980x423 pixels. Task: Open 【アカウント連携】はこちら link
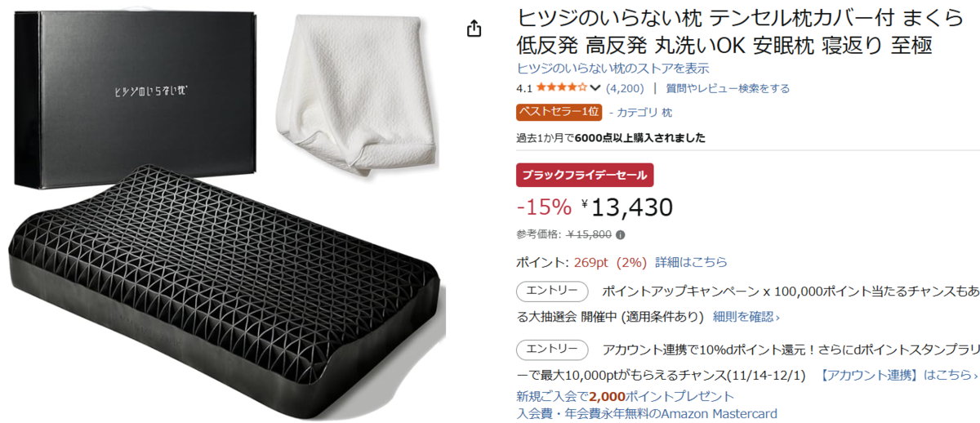898,375
